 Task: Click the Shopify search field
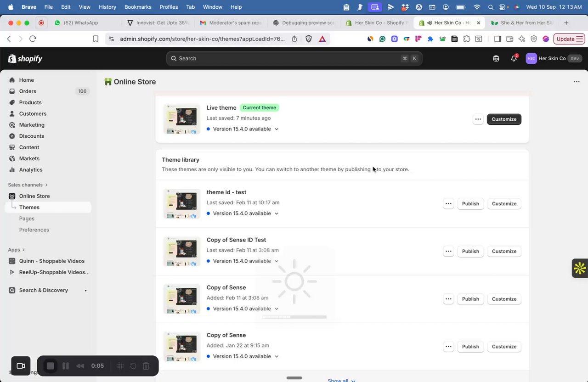(294, 58)
